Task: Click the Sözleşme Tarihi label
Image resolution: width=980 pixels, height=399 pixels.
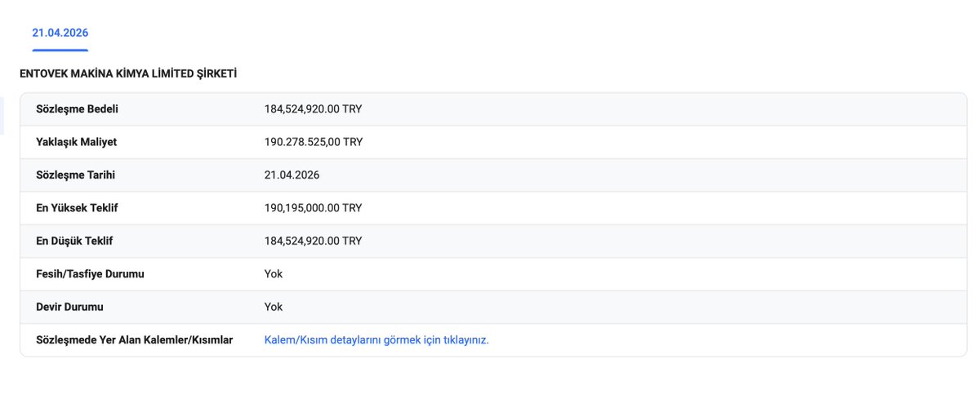Action: click(76, 175)
